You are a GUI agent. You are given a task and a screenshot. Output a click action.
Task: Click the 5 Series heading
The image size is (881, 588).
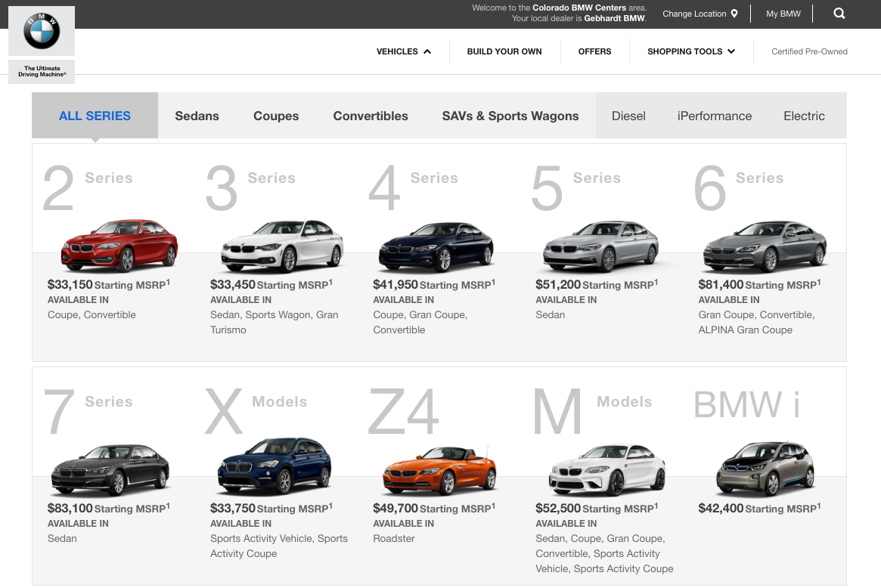(576, 187)
